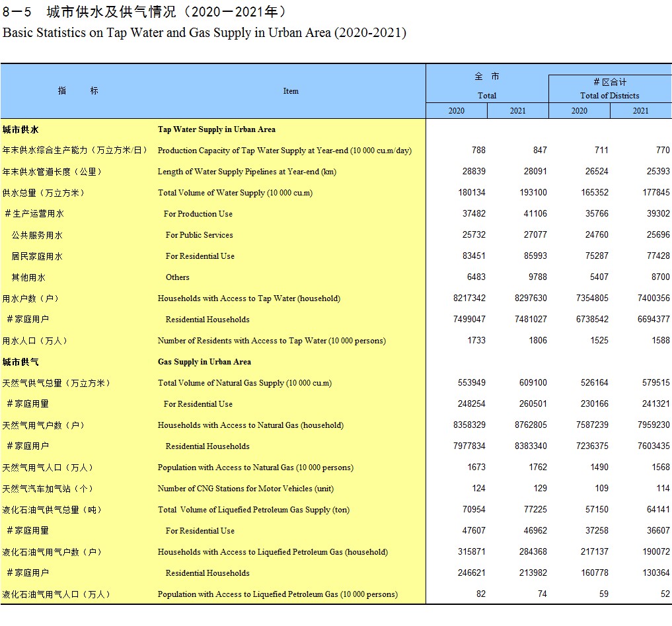
Task: Click section heading Tap Water Supply in Urban Area
Action: click(217, 129)
